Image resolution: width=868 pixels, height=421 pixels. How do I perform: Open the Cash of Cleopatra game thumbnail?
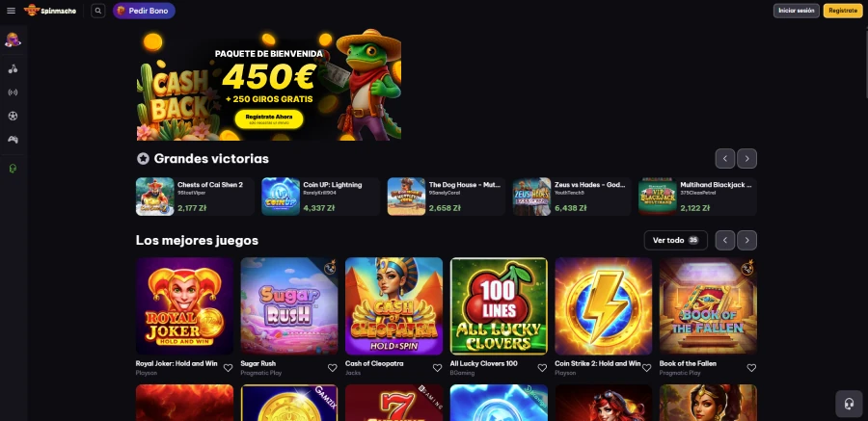tap(393, 306)
